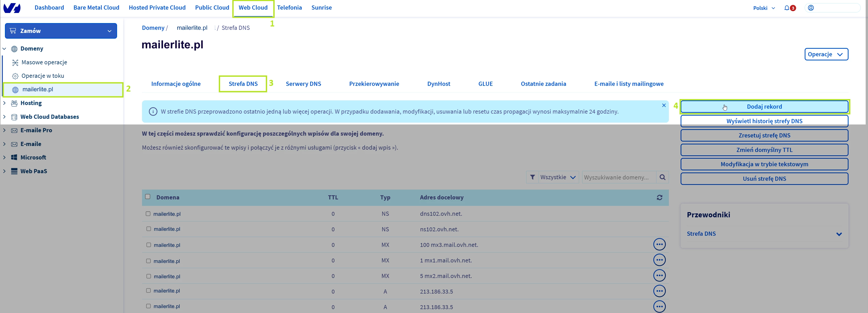Viewport: 868px width, 313px height.
Task: Click the OVH logo icon
Action: pos(12,8)
